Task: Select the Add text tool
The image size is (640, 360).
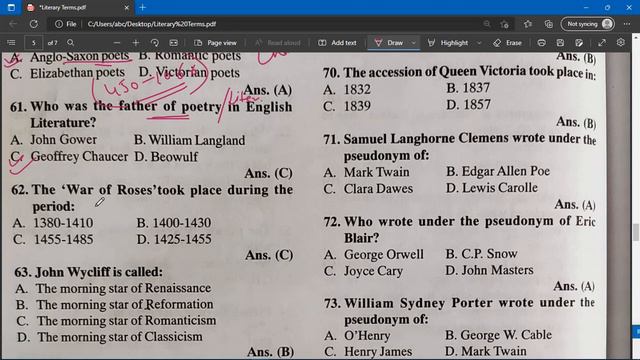Action: (x=337, y=42)
